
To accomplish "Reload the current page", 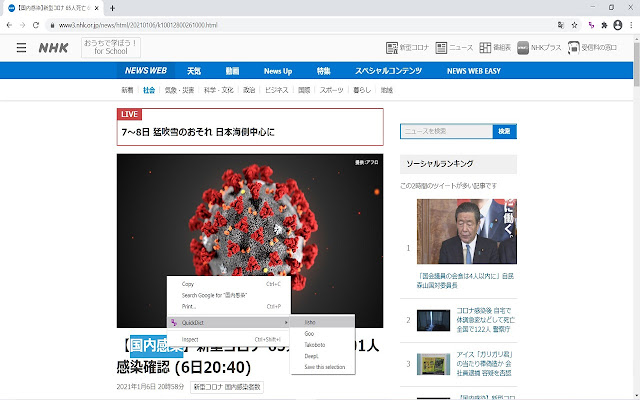I will click(36, 25).
